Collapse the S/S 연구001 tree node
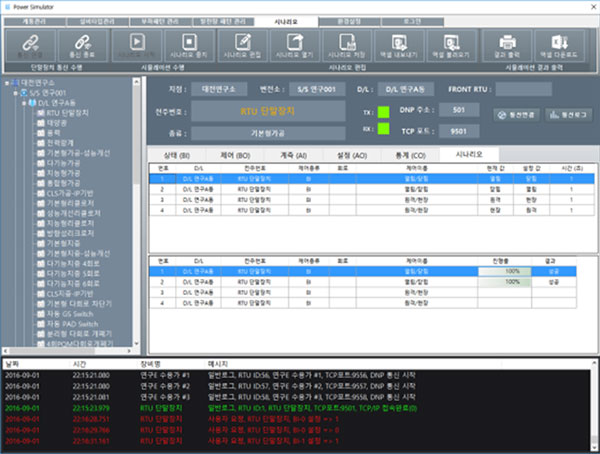The width and height of the screenshot is (600, 454). pyautogui.click(x=15, y=93)
